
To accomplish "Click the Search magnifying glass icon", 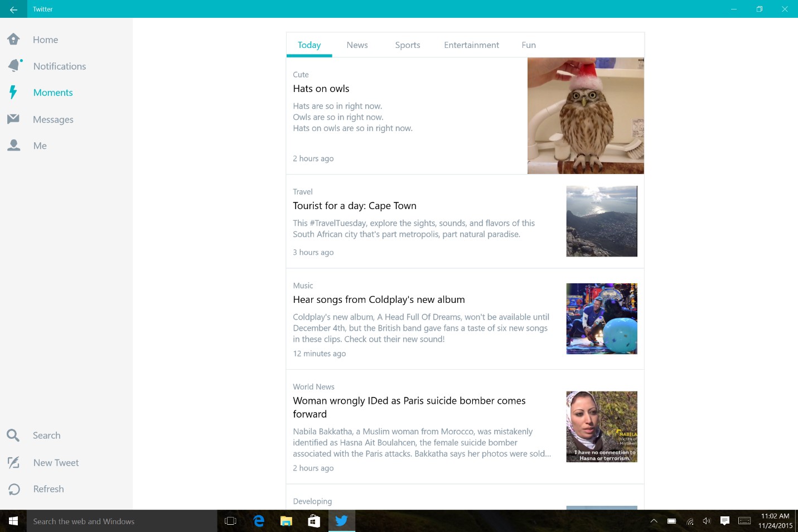I will click(13, 436).
